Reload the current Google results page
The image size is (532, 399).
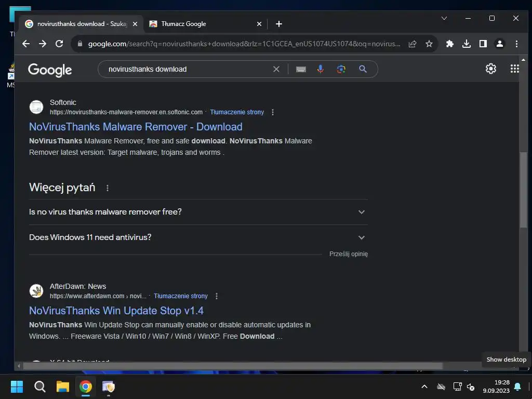click(59, 44)
